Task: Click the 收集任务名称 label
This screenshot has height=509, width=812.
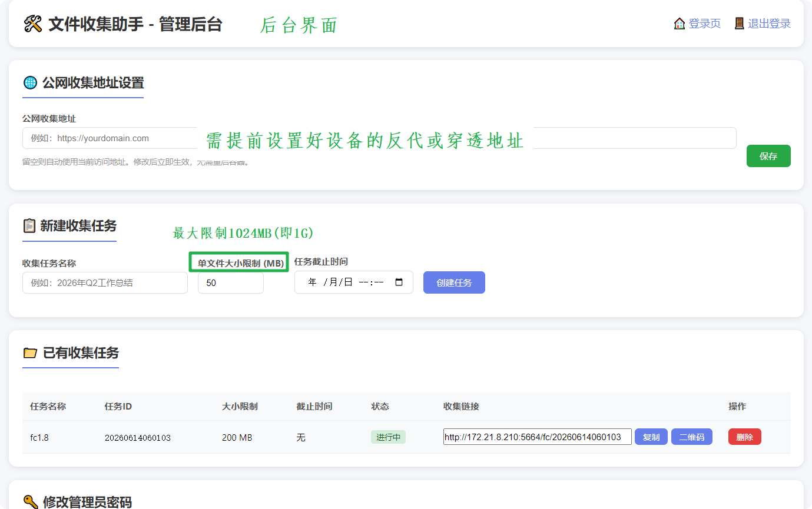Action: click(x=49, y=263)
